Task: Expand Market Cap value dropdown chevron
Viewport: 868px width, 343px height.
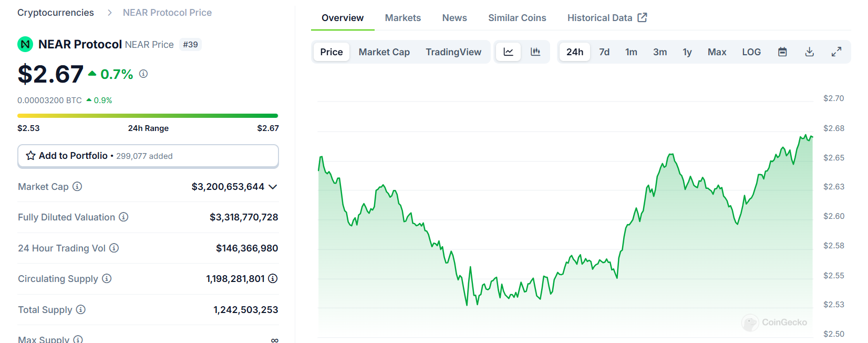Action: tap(273, 187)
